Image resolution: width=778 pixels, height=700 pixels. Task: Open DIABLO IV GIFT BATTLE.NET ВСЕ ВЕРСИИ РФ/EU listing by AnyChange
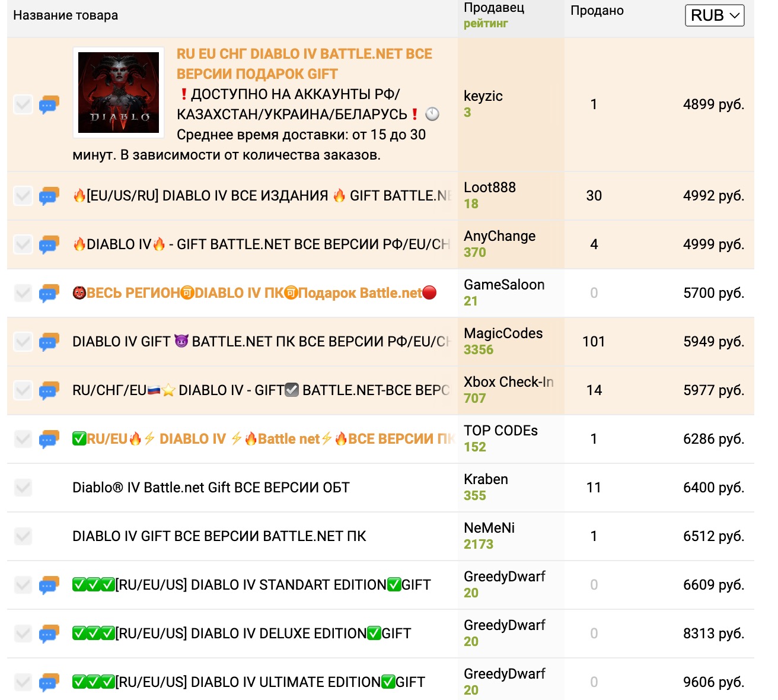(262, 244)
